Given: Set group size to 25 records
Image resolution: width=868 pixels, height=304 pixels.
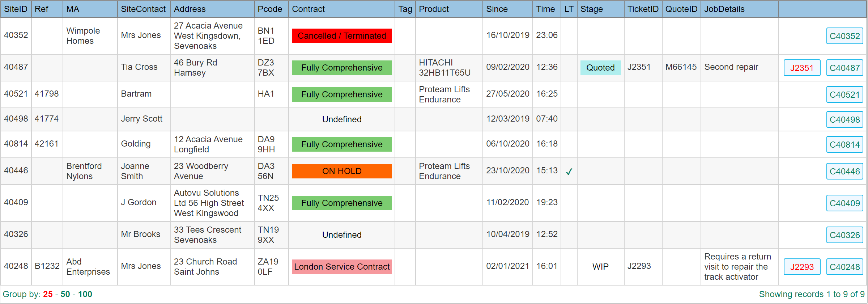Looking at the screenshot, I should tap(48, 294).
